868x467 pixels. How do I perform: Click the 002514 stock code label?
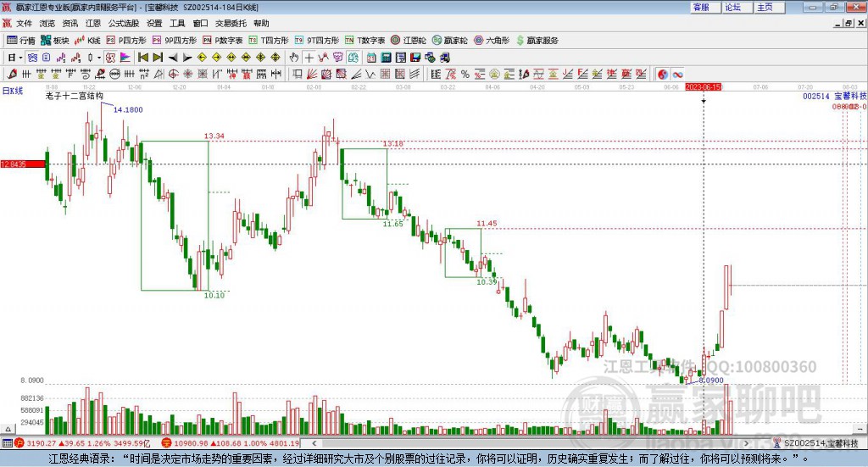pos(816,97)
